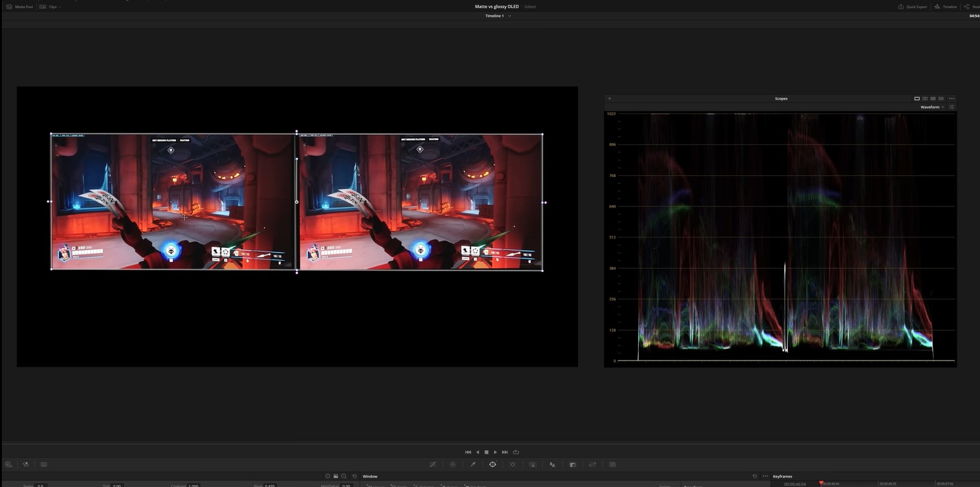Open the waveform scope settings icon
980x487 pixels.
point(952,107)
